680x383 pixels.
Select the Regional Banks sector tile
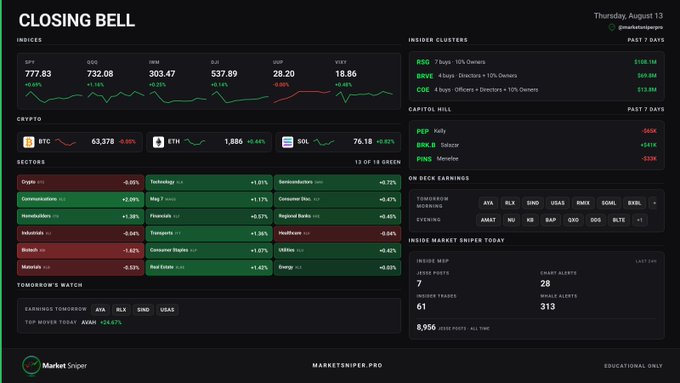click(x=337, y=216)
